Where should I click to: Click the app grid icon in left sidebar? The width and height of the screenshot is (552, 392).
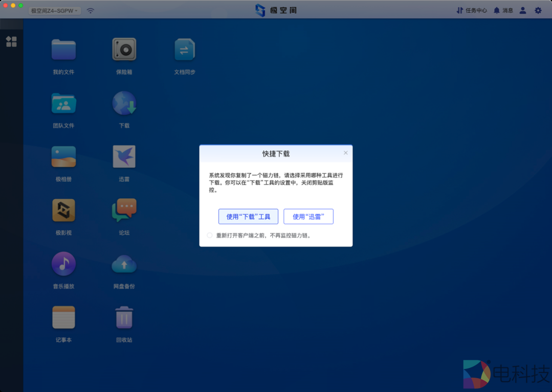pos(11,42)
